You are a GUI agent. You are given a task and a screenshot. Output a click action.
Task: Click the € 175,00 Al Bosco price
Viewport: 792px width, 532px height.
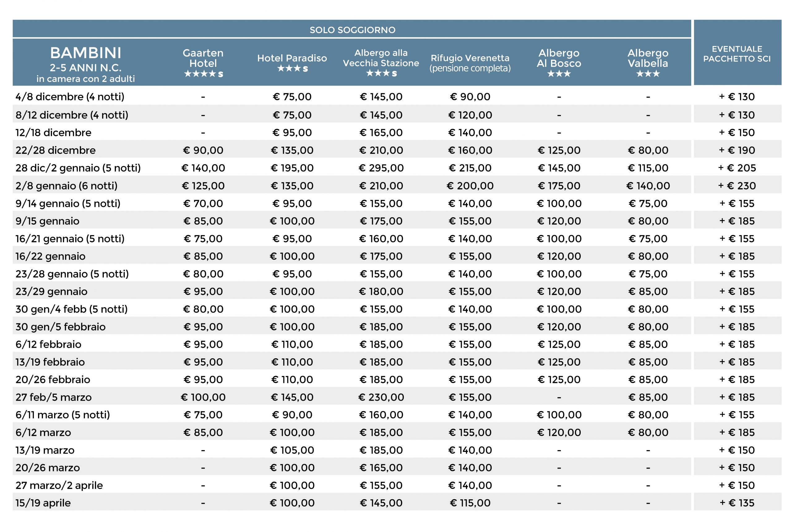pos(559,185)
